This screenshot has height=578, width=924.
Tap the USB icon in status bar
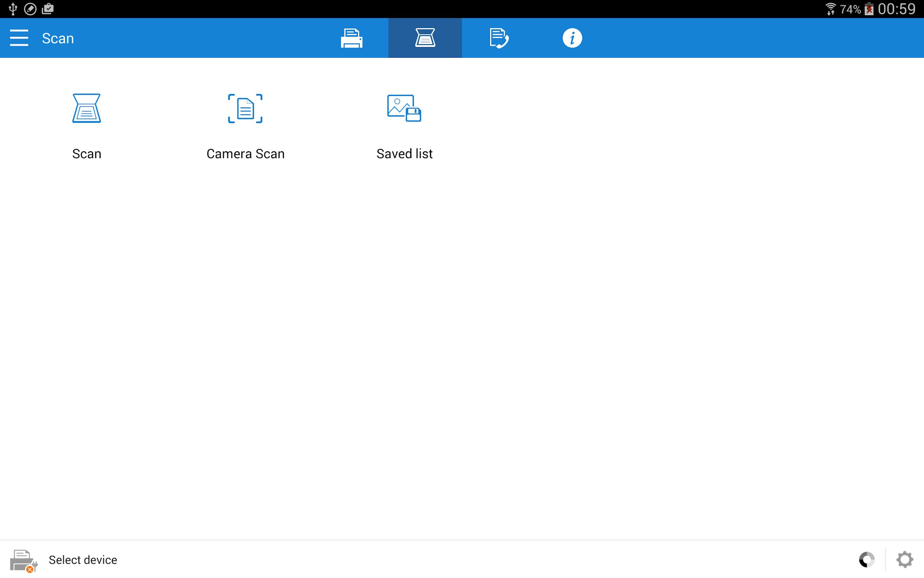[13, 9]
